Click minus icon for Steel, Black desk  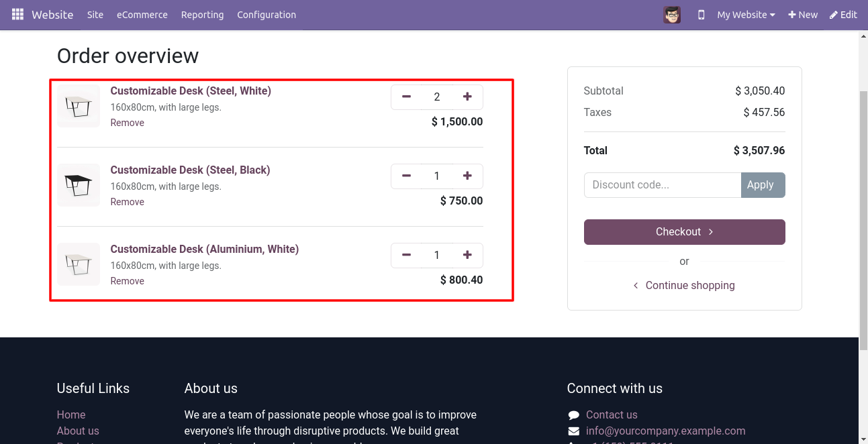pos(406,176)
